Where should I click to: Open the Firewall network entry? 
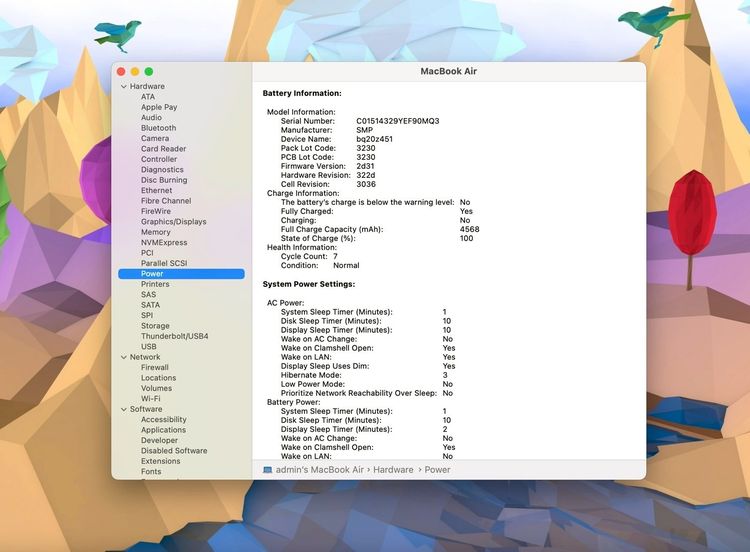pyautogui.click(x=154, y=367)
